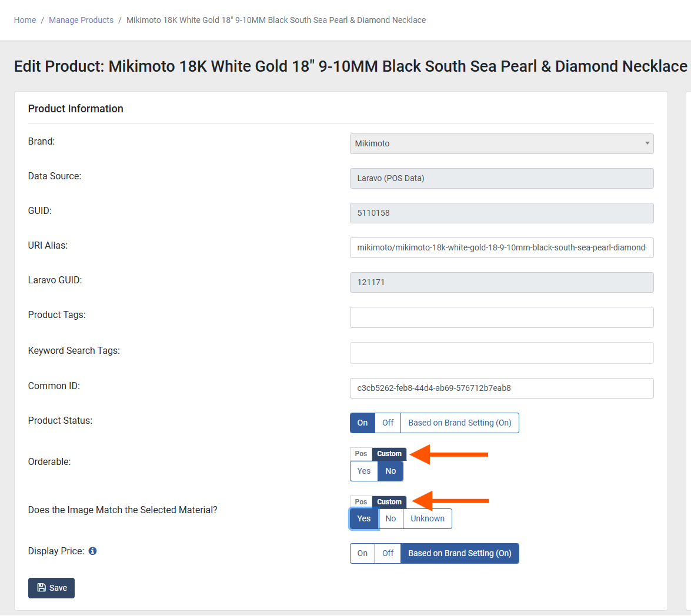Switch Orderable source to Pos

point(361,454)
